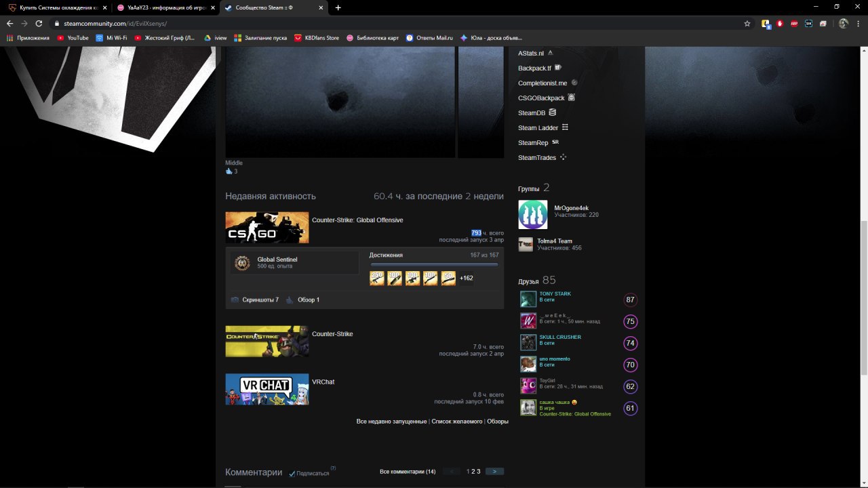
Task: Open the SteamTrades icon
Action: click(x=563, y=157)
